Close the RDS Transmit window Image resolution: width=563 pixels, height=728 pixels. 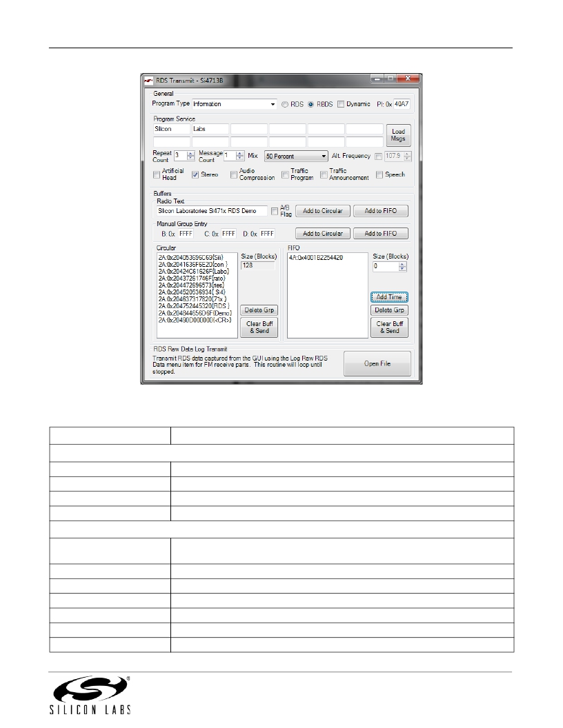point(408,79)
